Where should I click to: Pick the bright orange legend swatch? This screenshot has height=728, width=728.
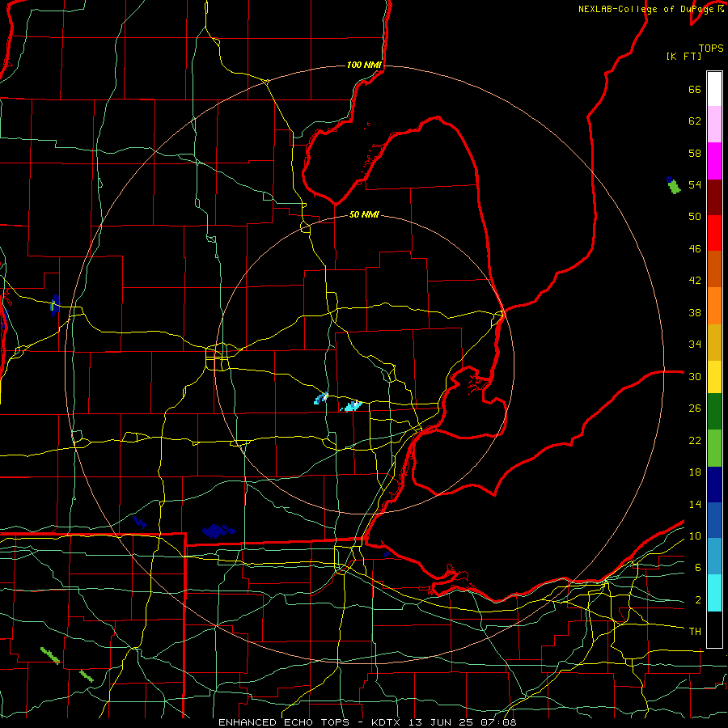(714, 306)
